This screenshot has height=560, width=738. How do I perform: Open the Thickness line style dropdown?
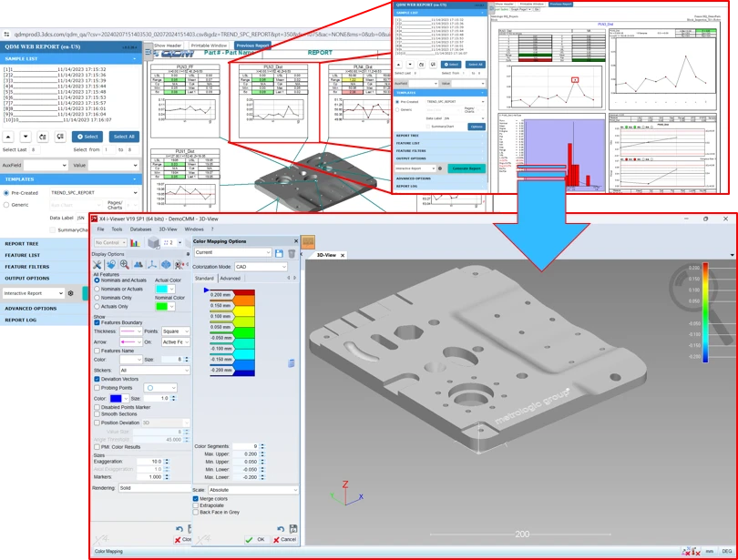coord(131,331)
